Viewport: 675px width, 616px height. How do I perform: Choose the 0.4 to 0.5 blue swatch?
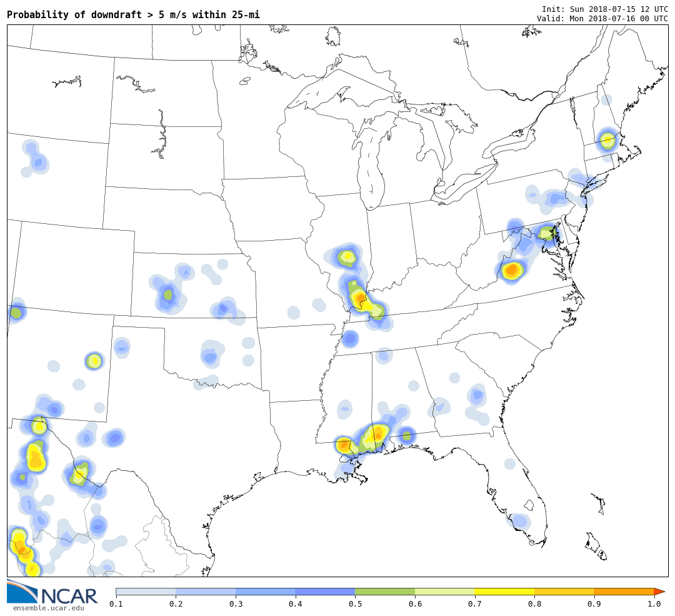(325, 591)
